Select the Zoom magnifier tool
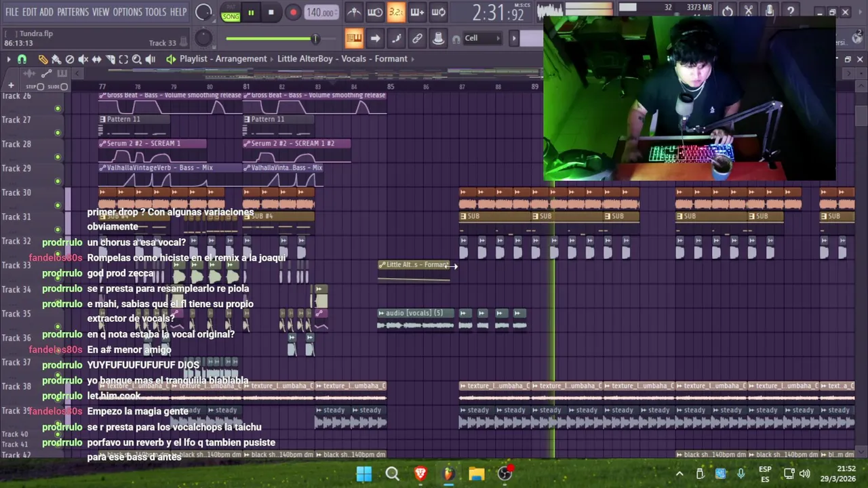Image resolution: width=868 pixels, height=488 pixels. pyautogui.click(x=137, y=59)
